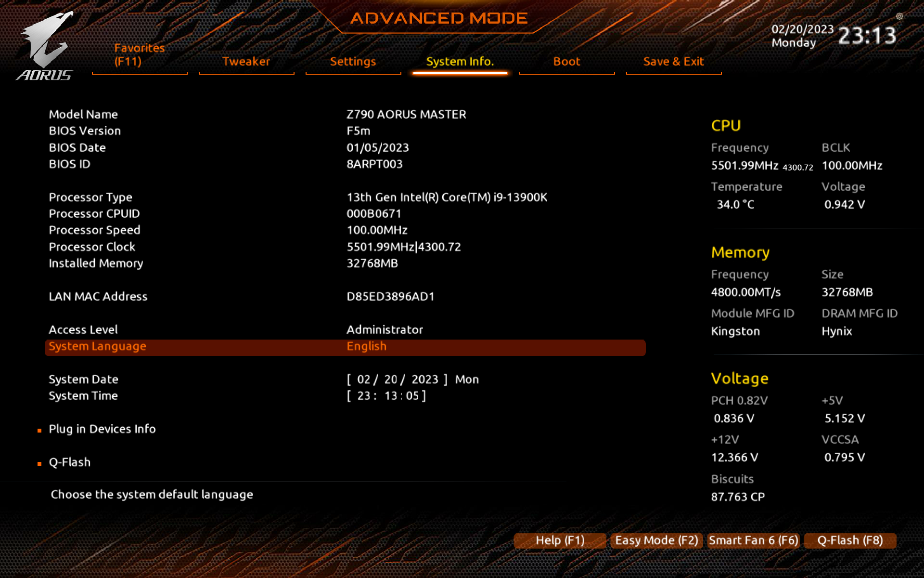Open the Settings tab
Screen dimensions: 924x578
click(x=353, y=62)
